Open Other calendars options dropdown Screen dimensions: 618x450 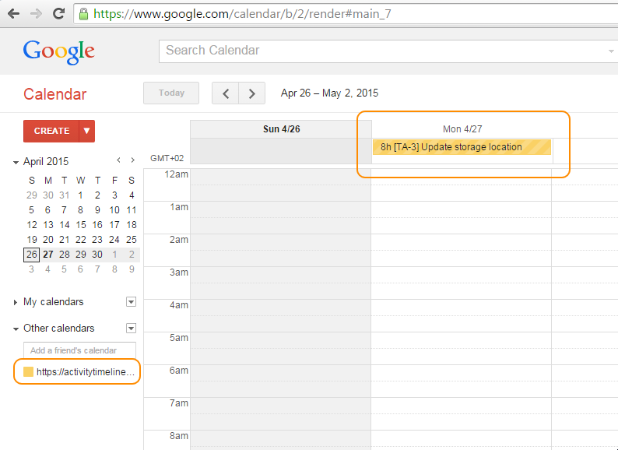[x=130, y=328]
